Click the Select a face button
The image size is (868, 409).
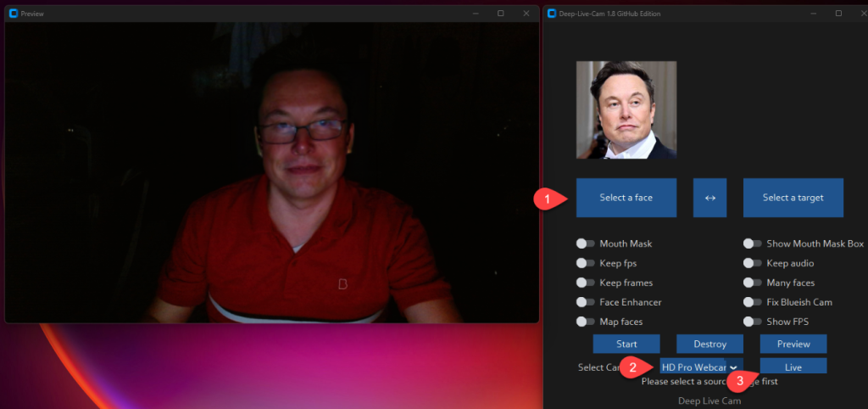(x=626, y=198)
